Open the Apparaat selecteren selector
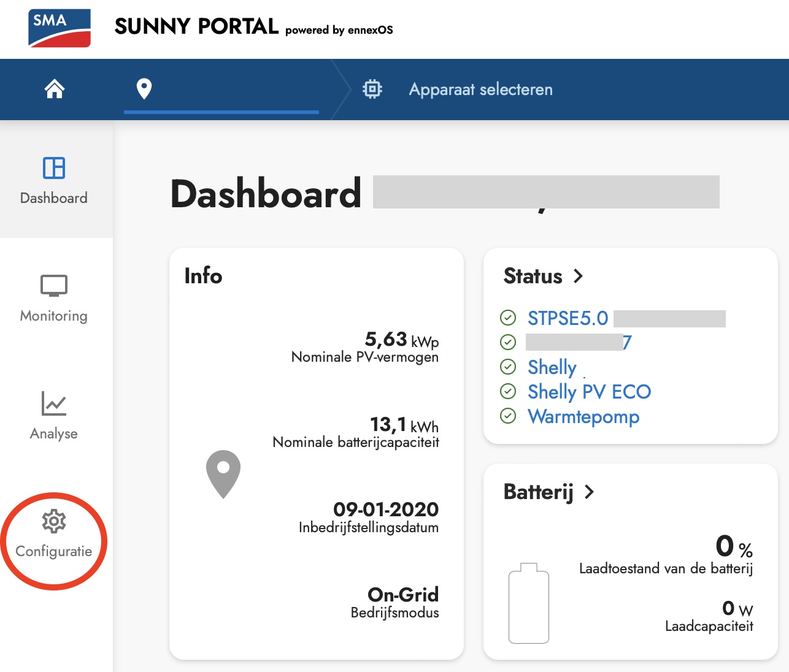 coord(480,90)
